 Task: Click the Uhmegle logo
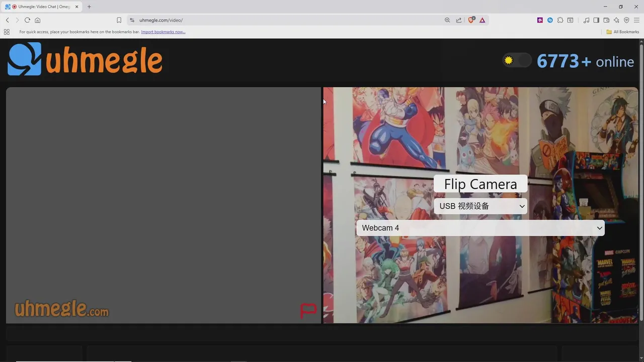pyautogui.click(x=85, y=59)
